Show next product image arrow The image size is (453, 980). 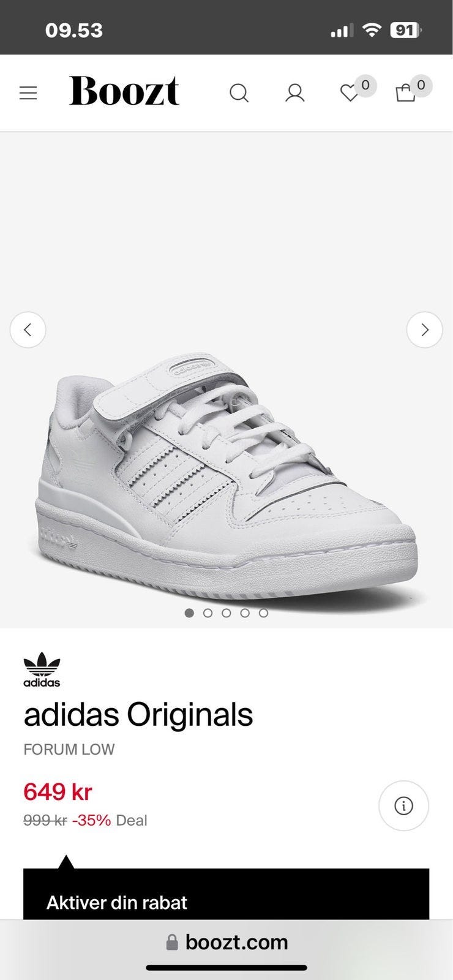tap(424, 330)
